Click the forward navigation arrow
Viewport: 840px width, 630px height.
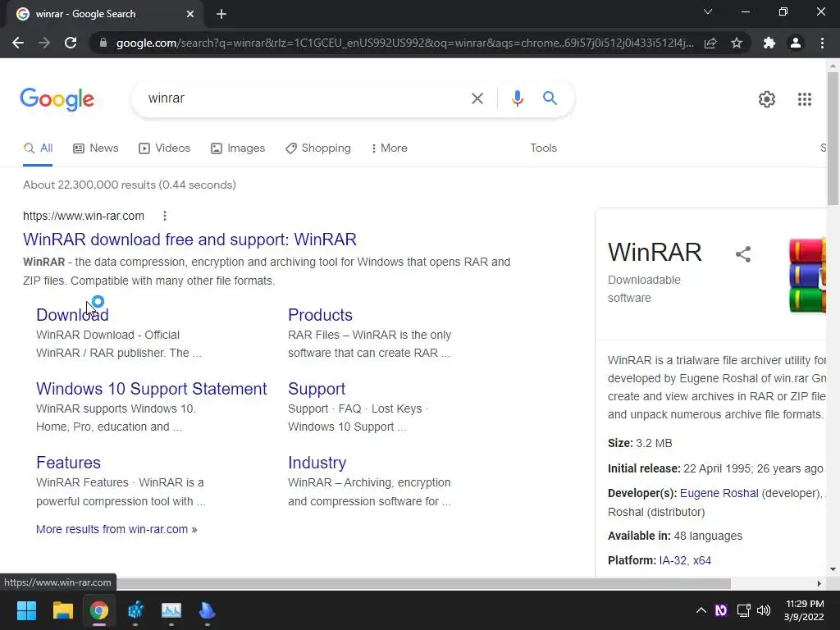pos(44,43)
